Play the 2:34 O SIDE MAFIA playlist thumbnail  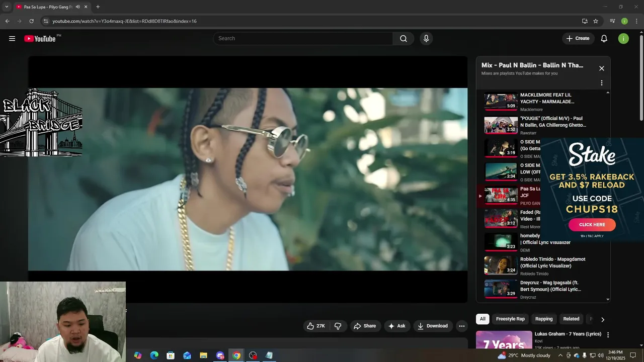(501, 172)
